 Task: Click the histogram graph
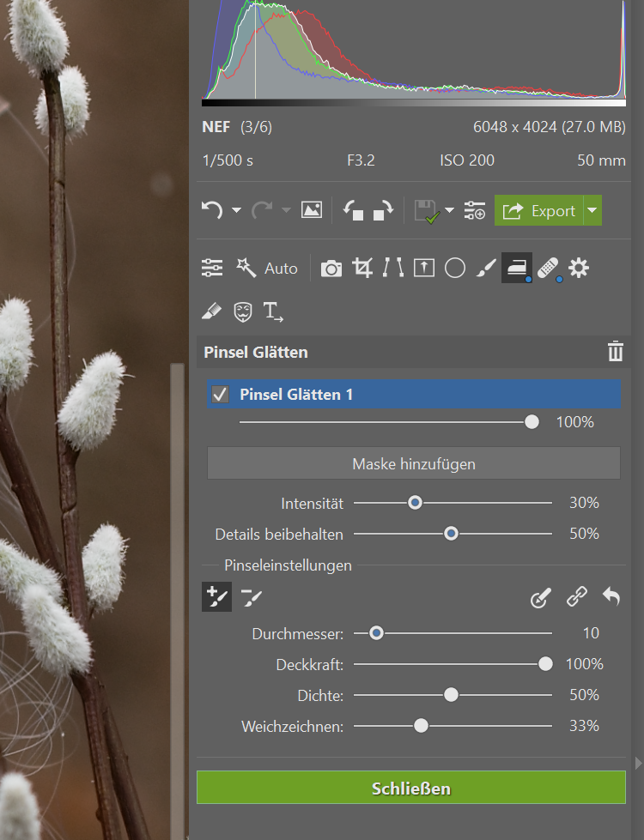coord(414,51)
